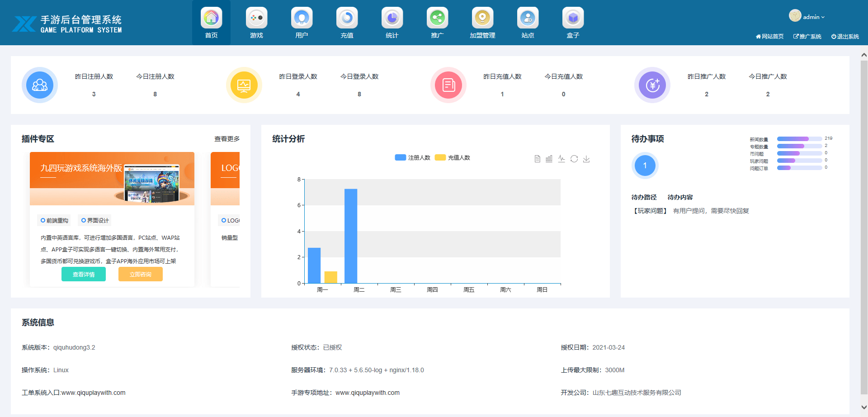This screenshot has width=868, height=417.
Task: Click the chart data view icon
Action: coord(537,159)
